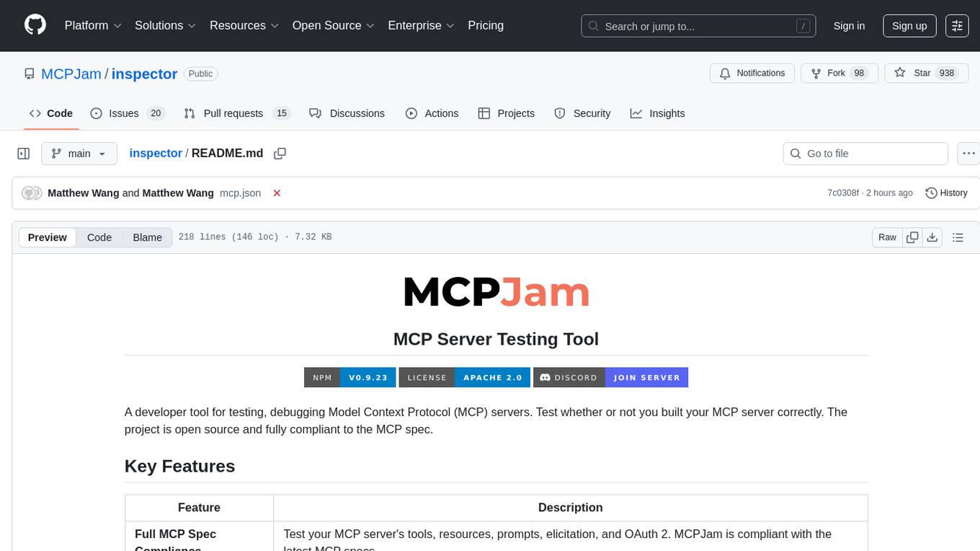Viewport: 980px width, 551px height.
Task: Open the GitHub homepage logo
Action: [x=35, y=25]
